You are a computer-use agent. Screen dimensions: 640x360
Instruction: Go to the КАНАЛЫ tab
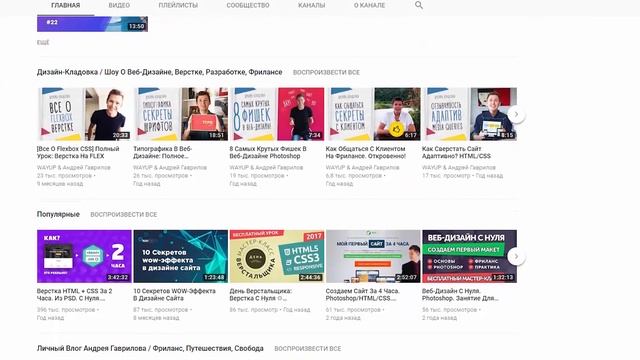tap(311, 5)
